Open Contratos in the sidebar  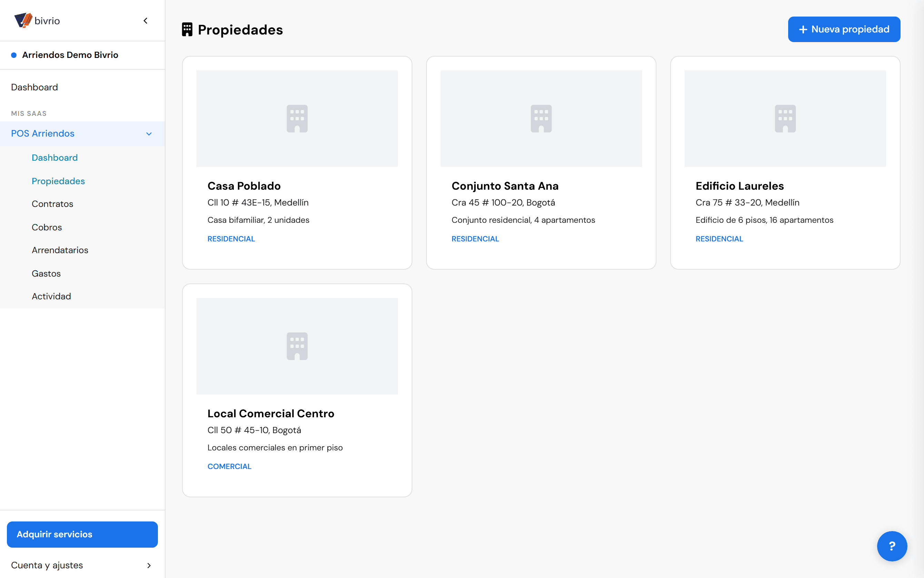point(52,204)
